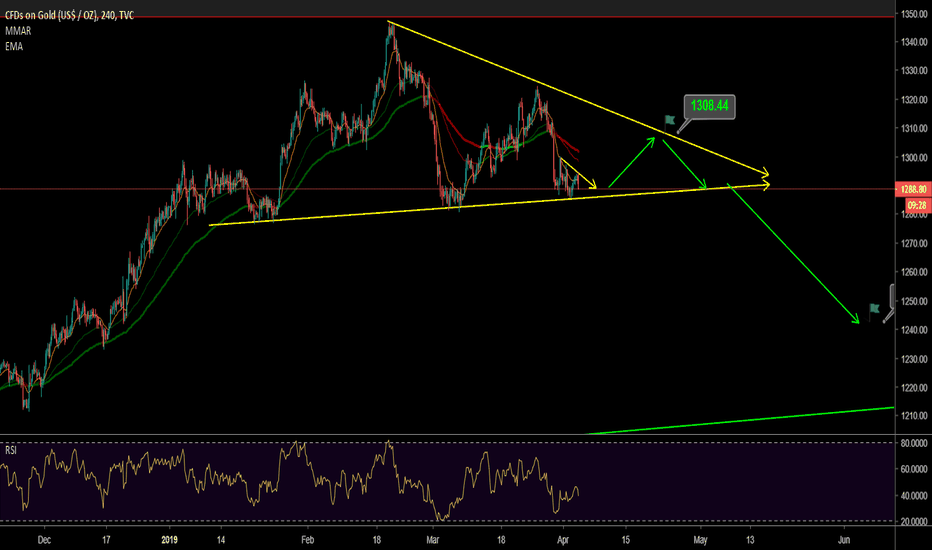Click the 17 date label on time axis
The width and height of the screenshot is (932, 550).
106,540
